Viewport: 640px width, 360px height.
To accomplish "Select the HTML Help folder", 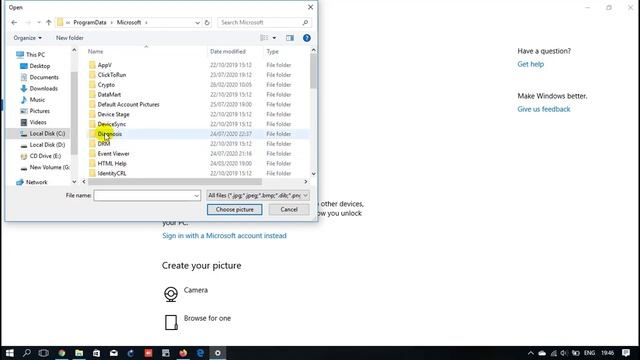I will pos(112,164).
